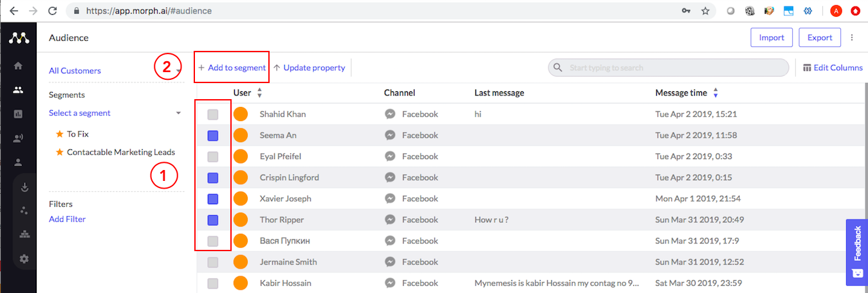Click the download arrow sidebar icon
Image resolution: width=868 pixels, height=293 pixels.
tap(25, 188)
